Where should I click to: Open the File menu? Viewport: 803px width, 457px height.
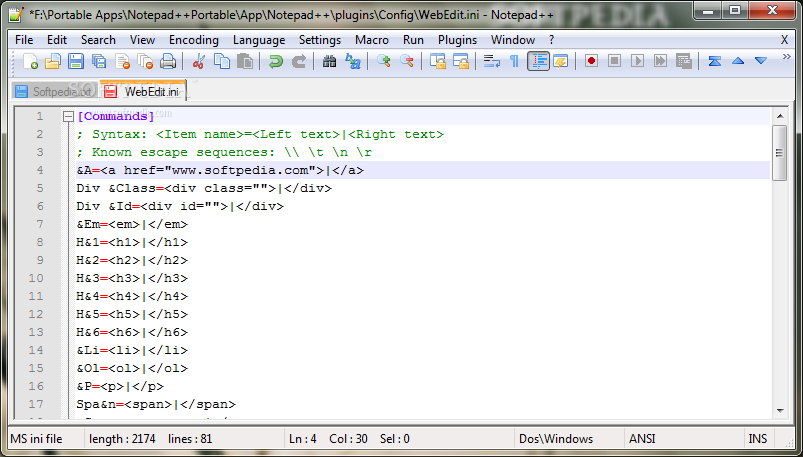click(x=24, y=40)
